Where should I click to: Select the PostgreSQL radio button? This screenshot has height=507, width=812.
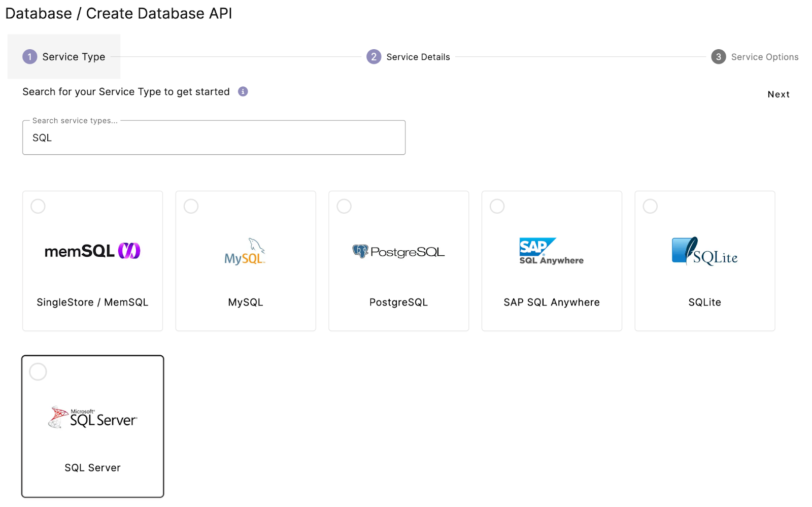[x=344, y=206]
